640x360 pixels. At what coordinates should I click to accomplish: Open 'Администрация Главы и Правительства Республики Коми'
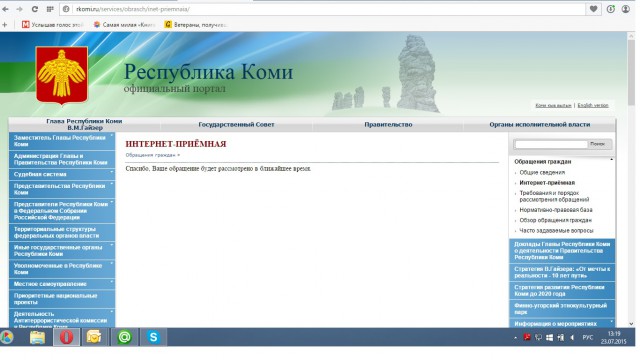62,159
